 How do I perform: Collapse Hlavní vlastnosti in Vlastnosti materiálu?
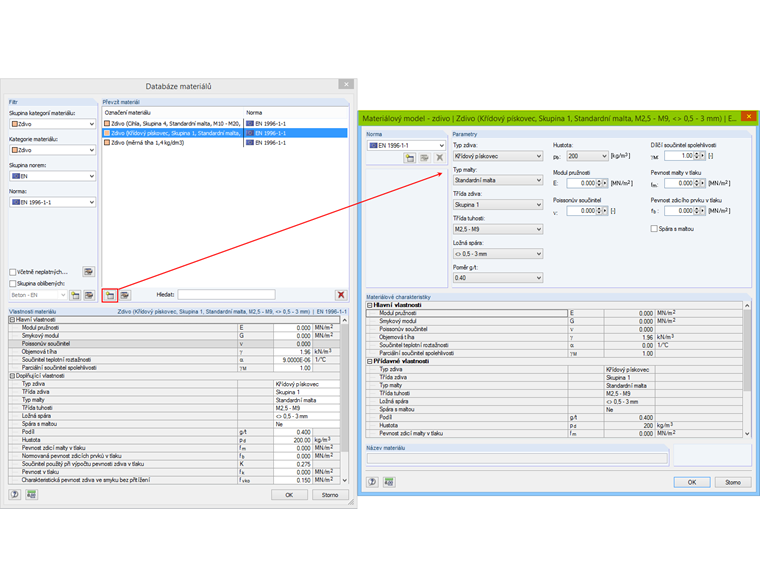(13, 320)
